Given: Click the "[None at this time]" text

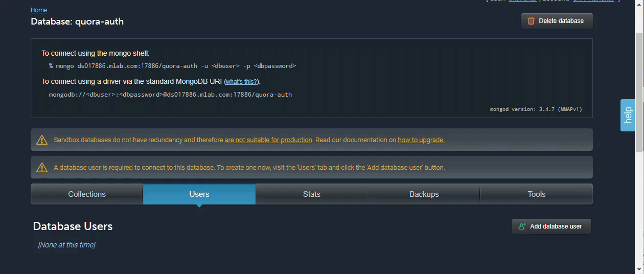Looking at the screenshot, I should [x=66, y=245].
